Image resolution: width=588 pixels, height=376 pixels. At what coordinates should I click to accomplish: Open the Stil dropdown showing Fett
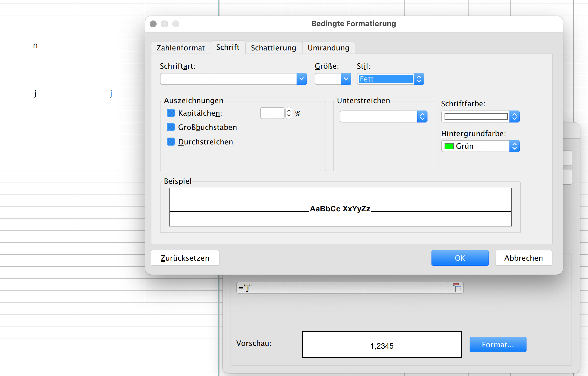(x=390, y=79)
